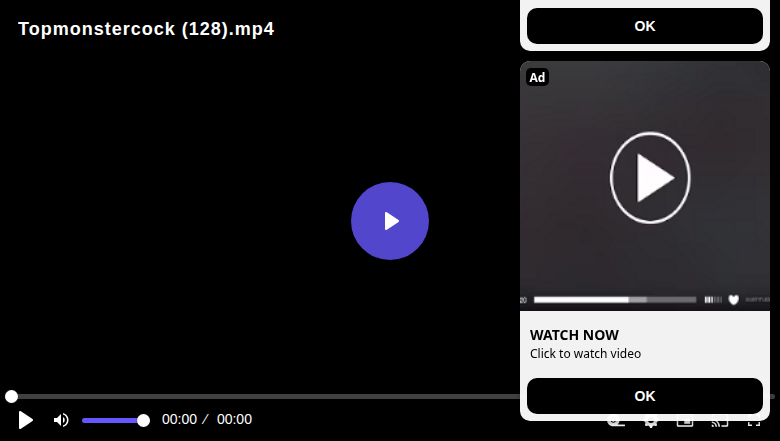Click the top OK button
This screenshot has width=780, height=441.
tap(645, 26)
